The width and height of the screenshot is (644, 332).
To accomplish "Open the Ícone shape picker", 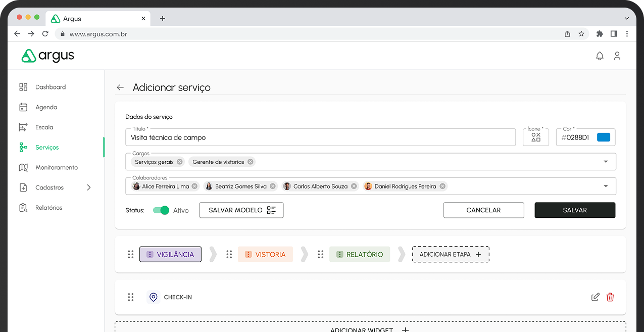I will click(x=536, y=137).
